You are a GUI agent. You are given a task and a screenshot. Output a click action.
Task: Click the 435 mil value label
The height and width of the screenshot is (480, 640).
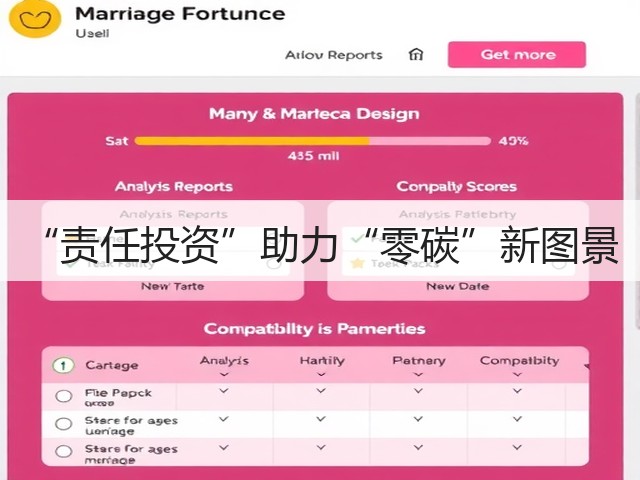pos(313,156)
